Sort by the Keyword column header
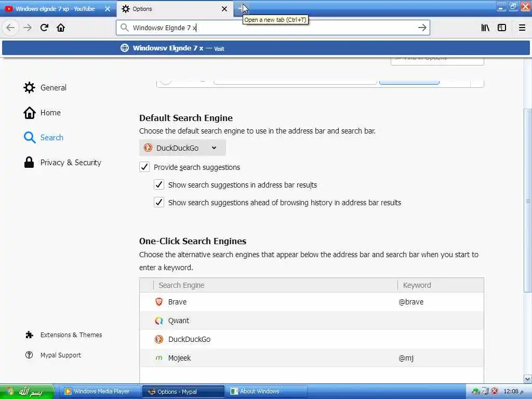The width and height of the screenshot is (532, 399). point(441,285)
